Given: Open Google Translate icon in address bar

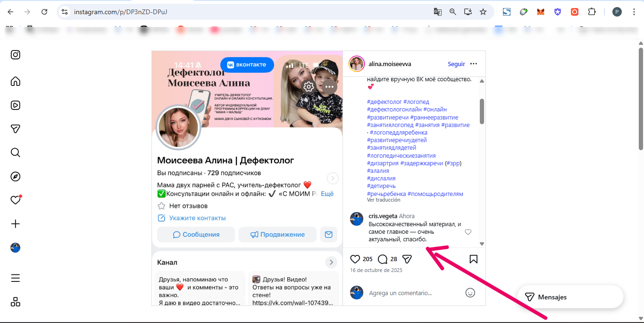Looking at the screenshot, I should click(438, 12).
